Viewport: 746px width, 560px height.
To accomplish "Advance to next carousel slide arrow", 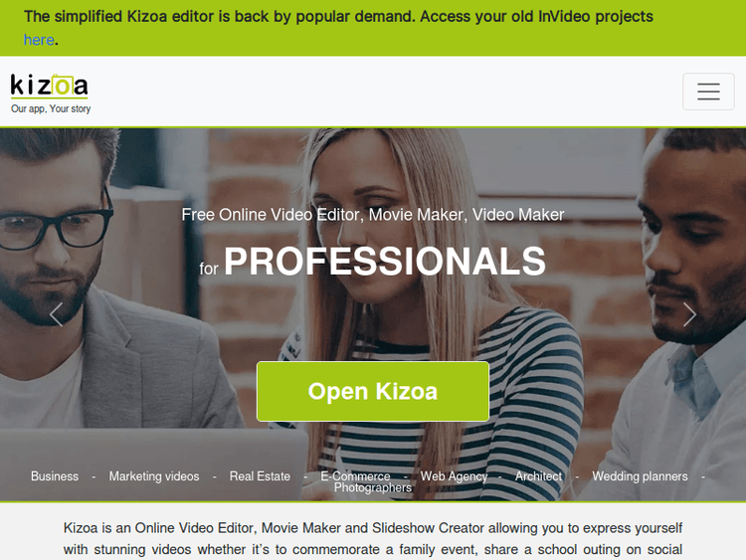I will pos(689,314).
